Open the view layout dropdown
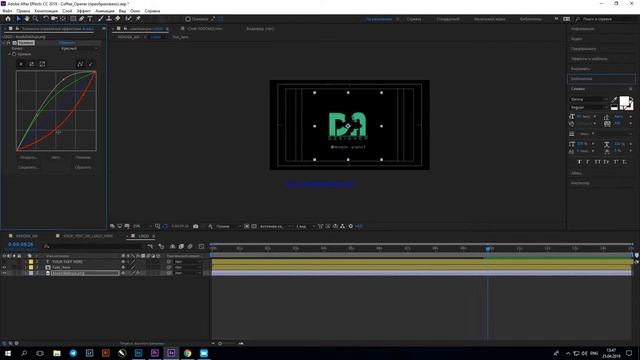The image size is (640, 360). [305, 226]
